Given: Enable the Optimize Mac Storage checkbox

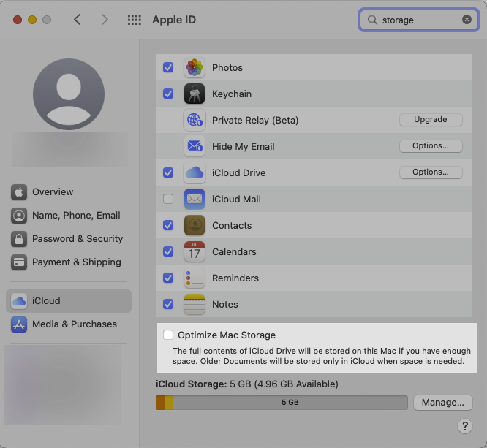Looking at the screenshot, I should 168,335.
